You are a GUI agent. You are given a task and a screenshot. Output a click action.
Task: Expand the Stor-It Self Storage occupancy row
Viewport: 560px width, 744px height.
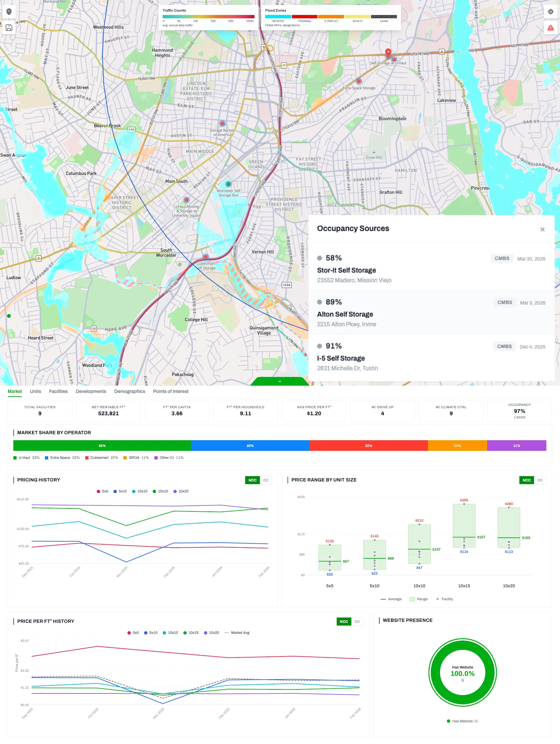(431, 269)
